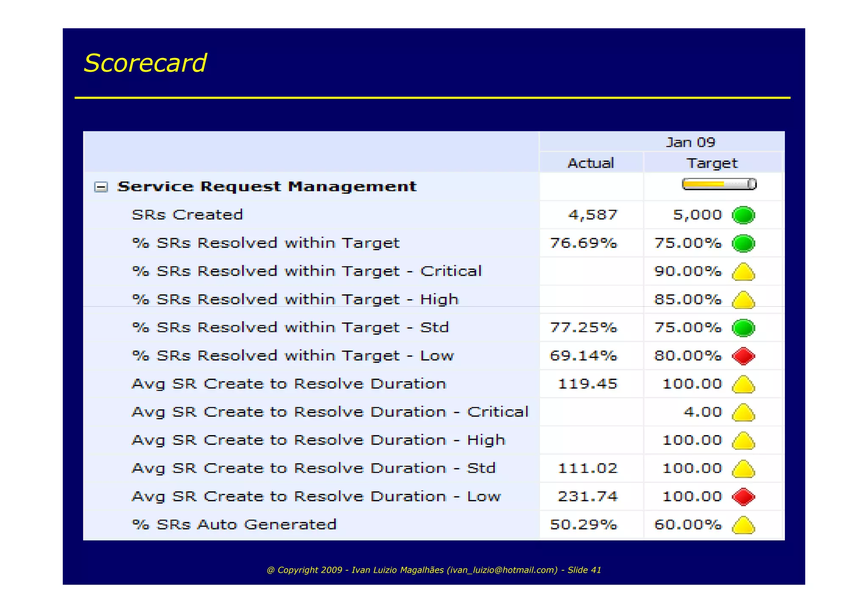This screenshot has width=868, height=613.
Task: Select 'Avg SR Create to Resolve Duration - High'
Action: point(319,440)
